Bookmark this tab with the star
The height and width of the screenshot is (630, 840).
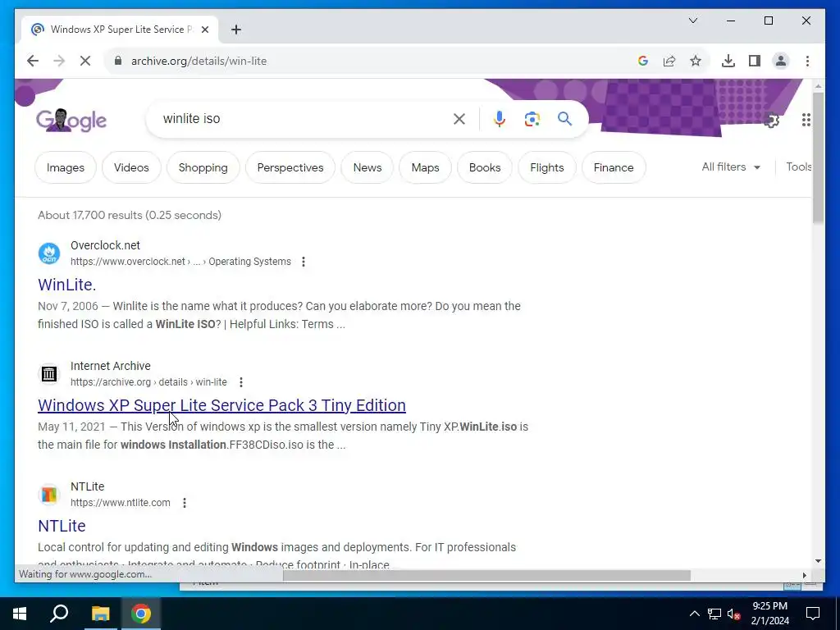pyautogui.click(x=696, y=61)
